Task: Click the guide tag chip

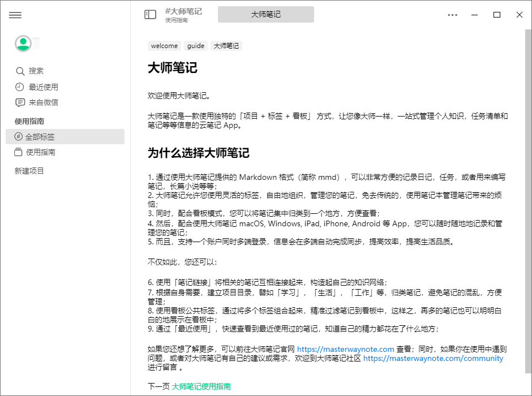Action: [x=196, y=46]
